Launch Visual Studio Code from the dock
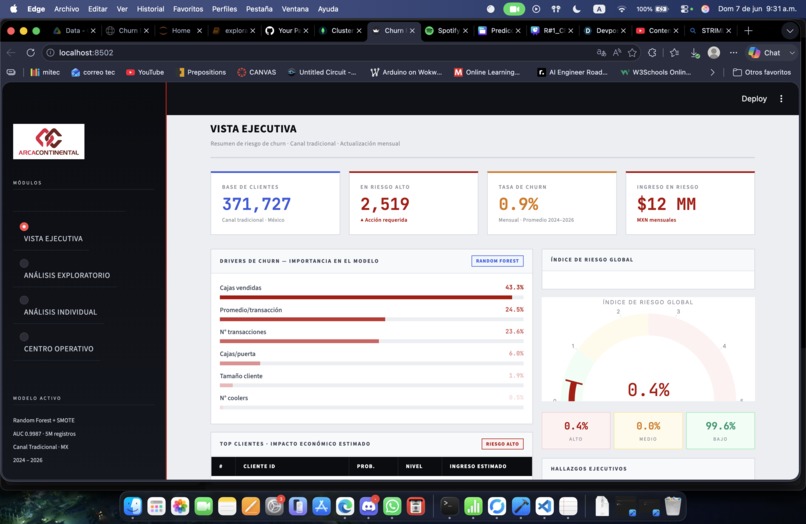Screen dimensions: 806x524 pos(544,507)
